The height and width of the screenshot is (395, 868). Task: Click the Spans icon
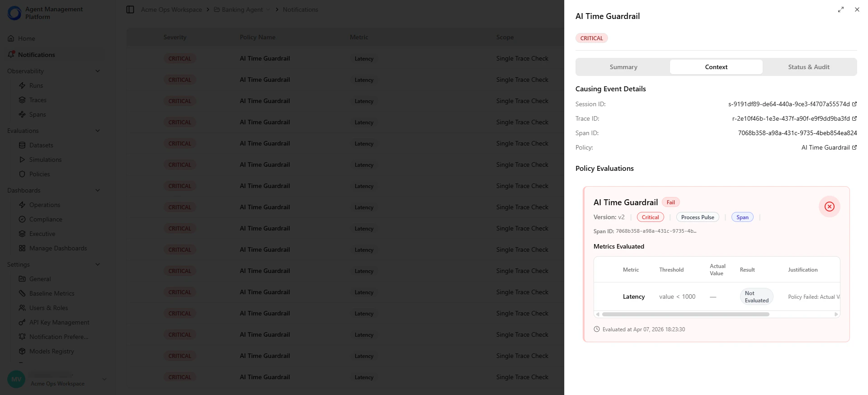(22, 114)
